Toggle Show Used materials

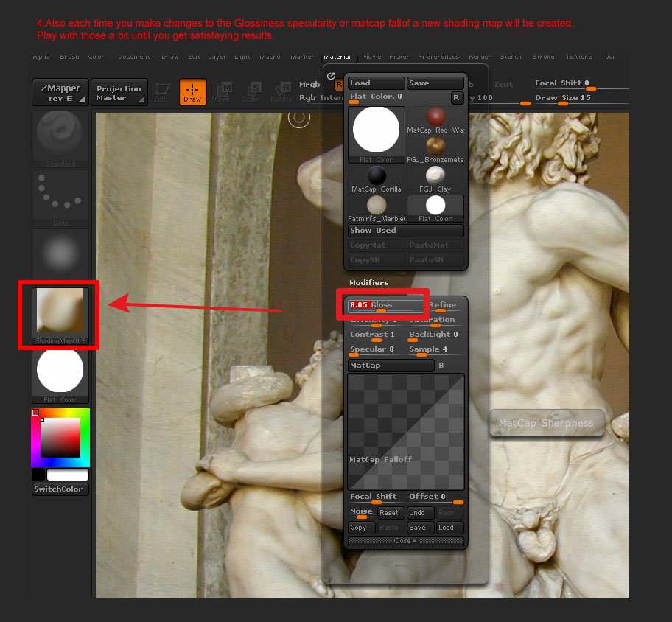pyautogui.click(x=405, y=231)
